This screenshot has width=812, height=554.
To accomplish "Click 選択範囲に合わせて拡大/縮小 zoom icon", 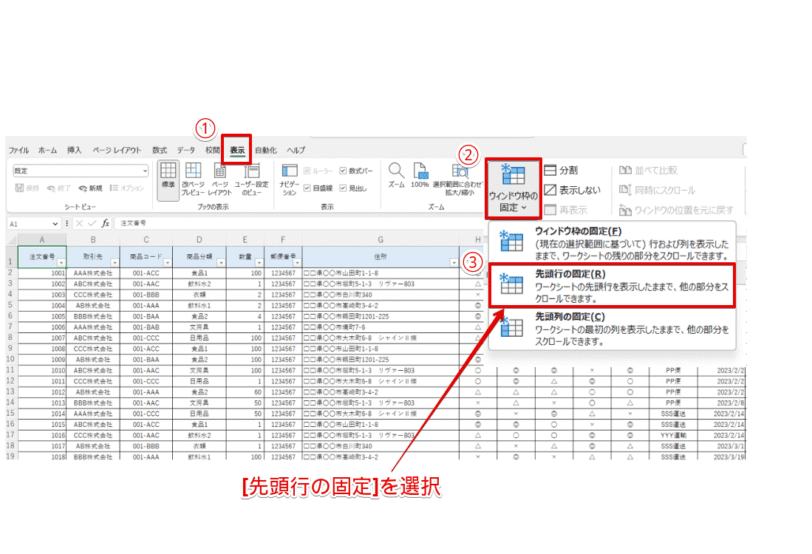I will [x=460, y=179].
